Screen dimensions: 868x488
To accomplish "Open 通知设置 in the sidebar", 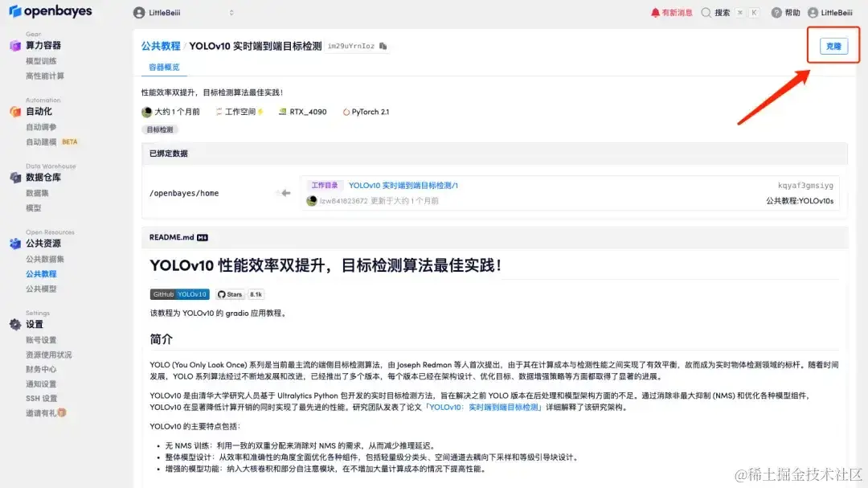I will click(x=41, y=383).
